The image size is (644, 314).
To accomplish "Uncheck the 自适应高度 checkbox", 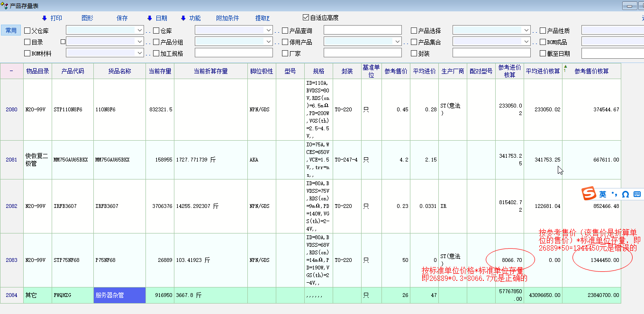I will point(306,18).
